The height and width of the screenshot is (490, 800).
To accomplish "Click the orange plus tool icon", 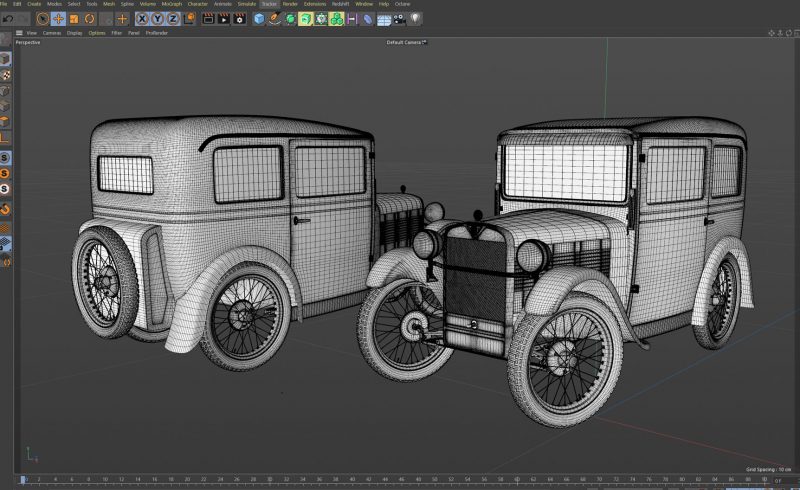I will (122, 19).
